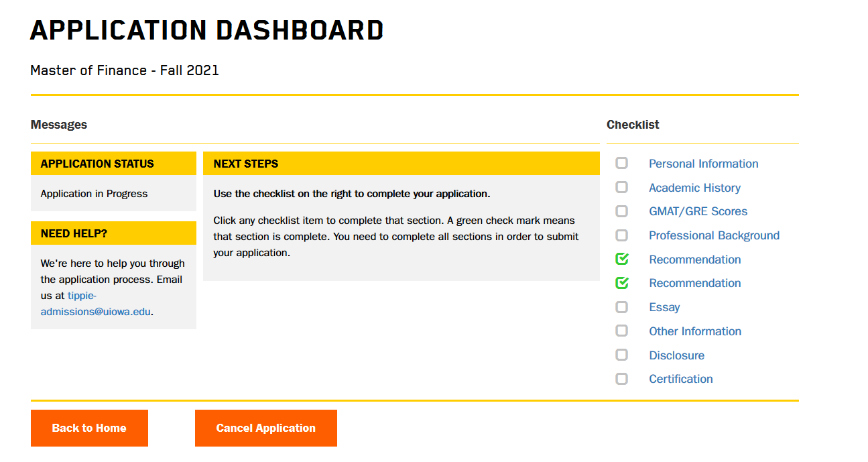Image resolution: width=868 pixels, height=462 pixels.
Task: Open the Personal Information section
Action: click(703, 163)
